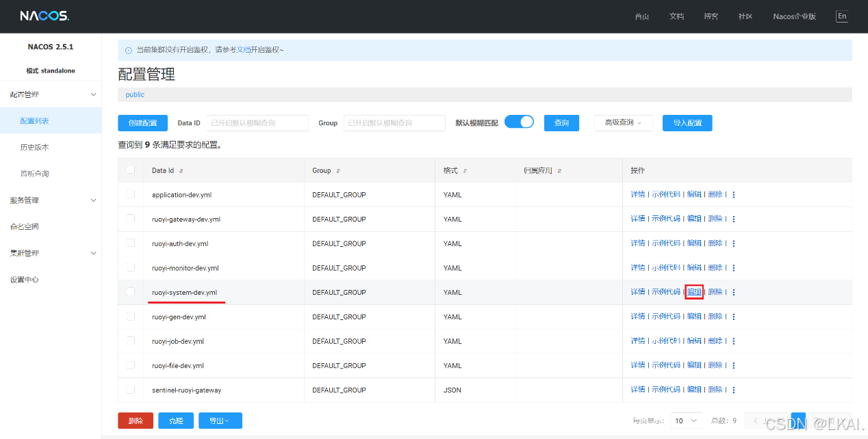Open Nacos企业版 in top navigation
This screenshot has width=868, height=439.
(794, 16)
